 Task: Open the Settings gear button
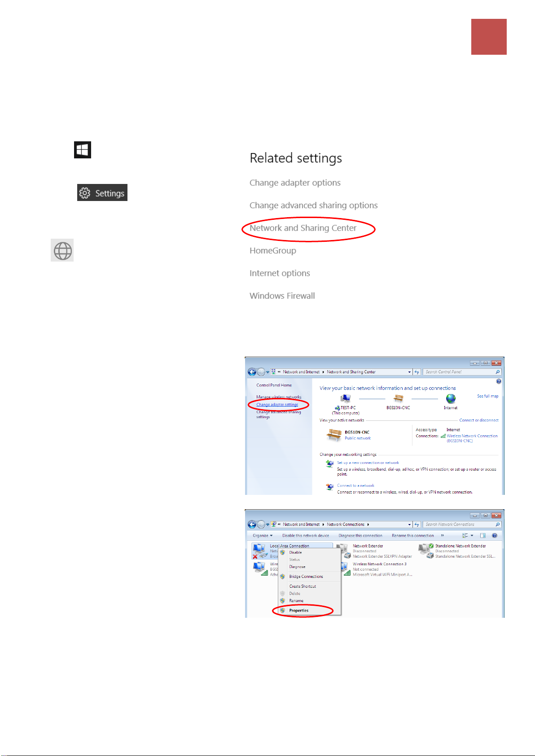point(102,192)
